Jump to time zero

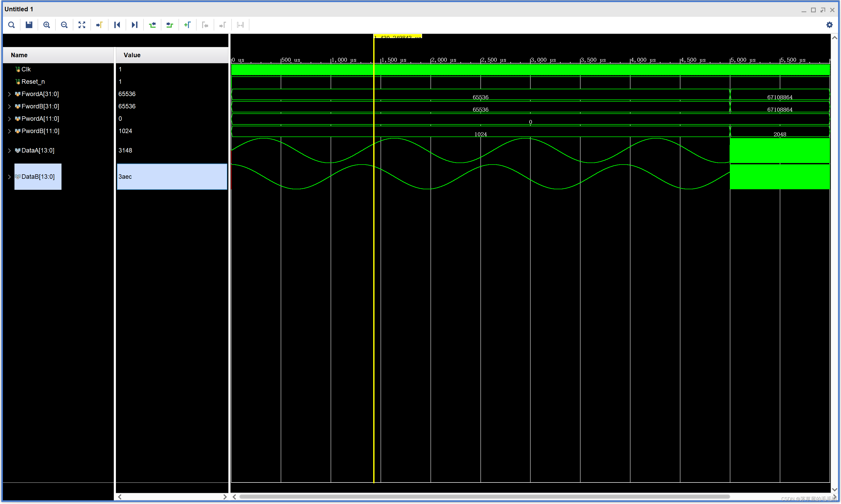117,25
